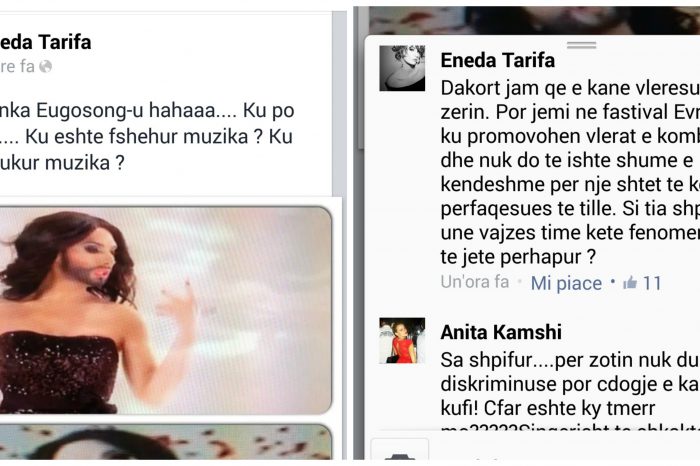Open Anita Kamshi's profile name
The width and height of the screenshot is (700, 466).
click(x=501, y=332)
